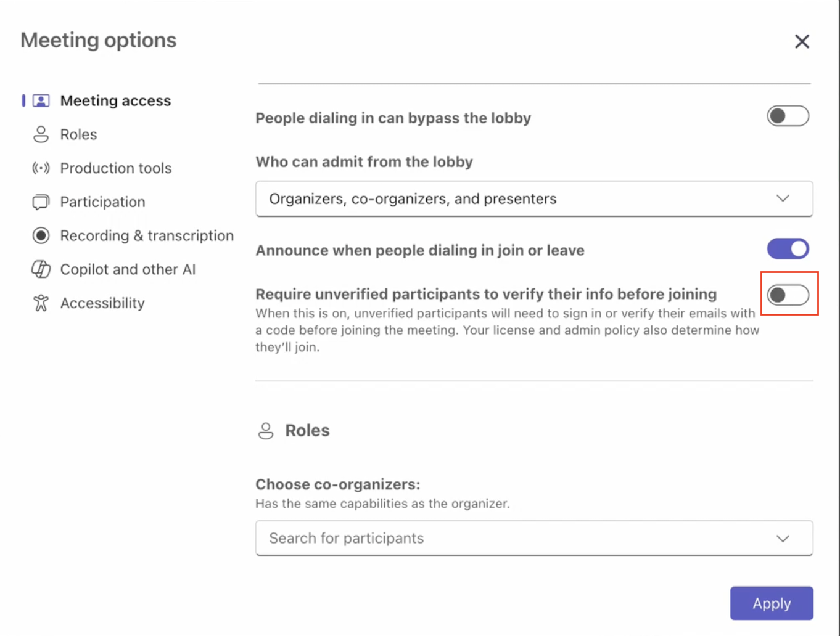This screenshot has width=840, height=636.
Task: Click the person icon beside Roles heading
Action: pos(265,431)
